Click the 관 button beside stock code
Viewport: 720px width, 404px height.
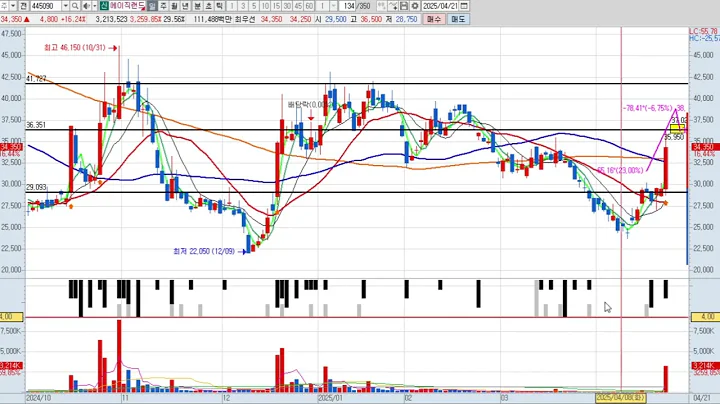coord(23,6)
